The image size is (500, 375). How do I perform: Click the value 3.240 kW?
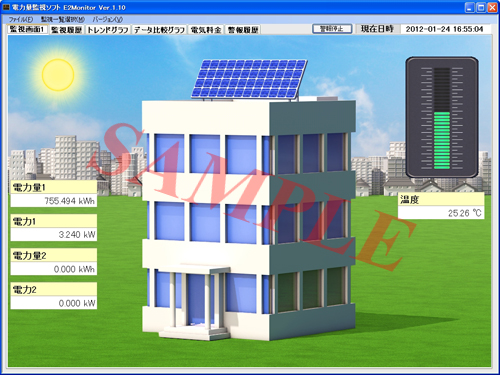(54, 235)
